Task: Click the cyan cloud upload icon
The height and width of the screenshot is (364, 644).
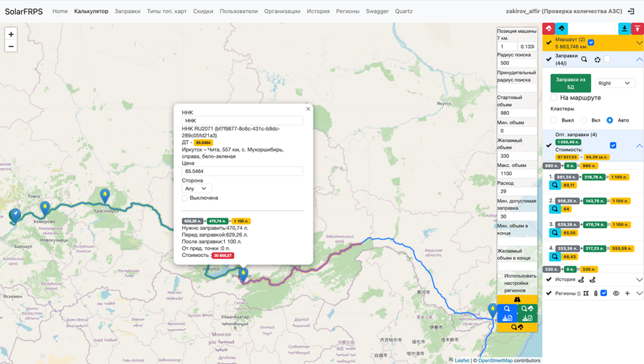Action: [x=561, y=28]
